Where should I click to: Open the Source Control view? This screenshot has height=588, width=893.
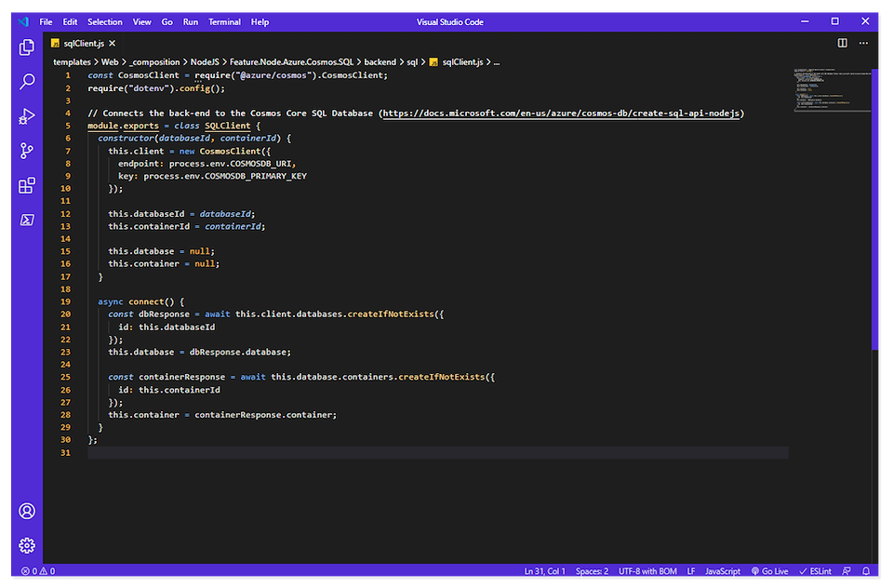(27, 151)
